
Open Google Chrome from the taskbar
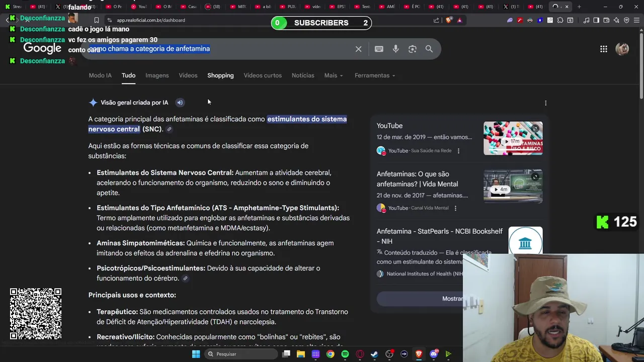[x=330, y=354]
